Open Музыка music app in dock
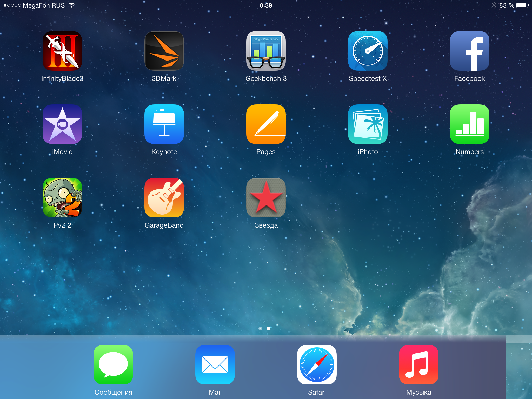The image size is (532, 399). pos(419,365)
